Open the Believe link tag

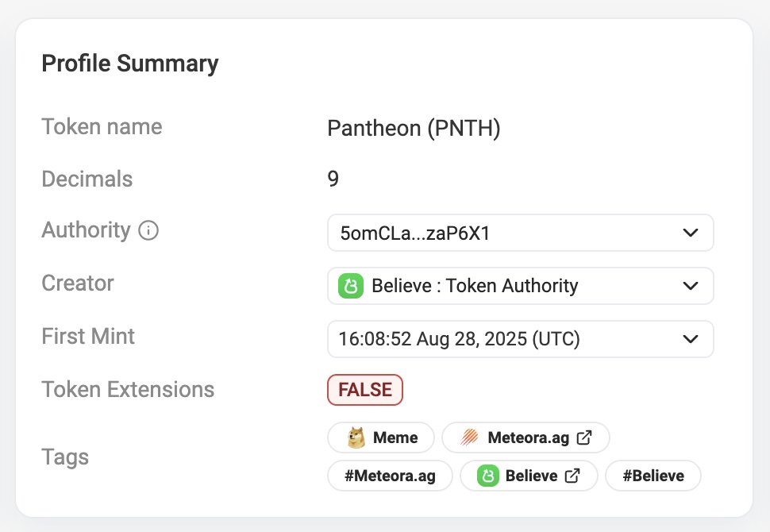530,476
